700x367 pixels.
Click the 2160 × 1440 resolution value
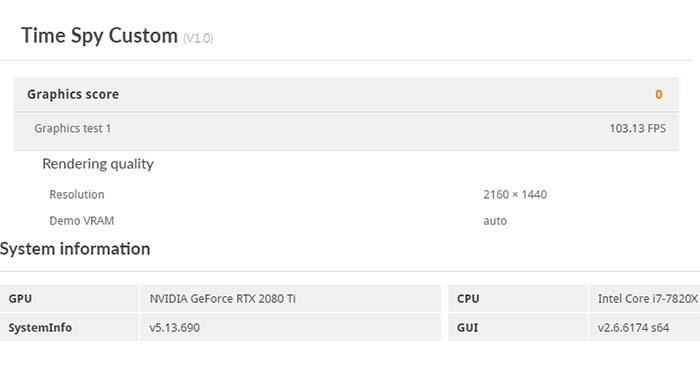[x=515, y=194]
